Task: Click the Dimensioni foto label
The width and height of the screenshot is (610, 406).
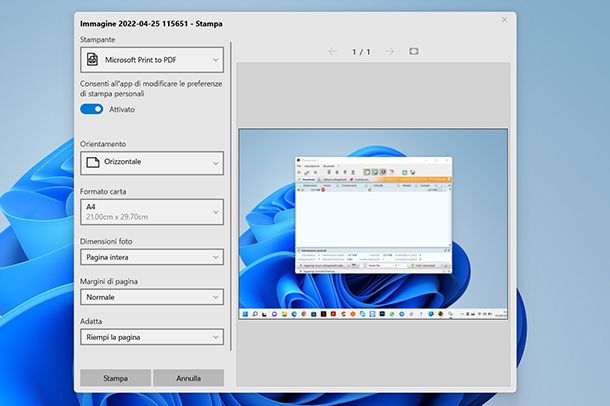Action: point(106,242)
